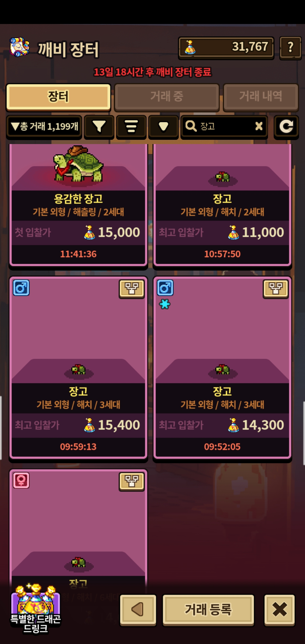Open family tree of female 장고 listing
Screen dimensions: 305x644
[132, 481]
